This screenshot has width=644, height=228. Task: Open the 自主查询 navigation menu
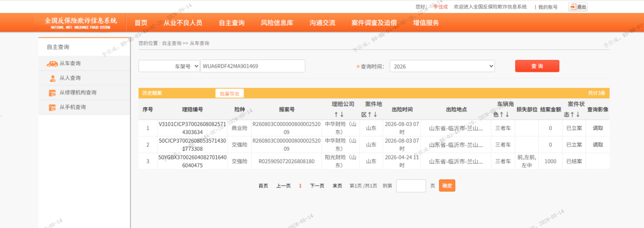(232, 23)
